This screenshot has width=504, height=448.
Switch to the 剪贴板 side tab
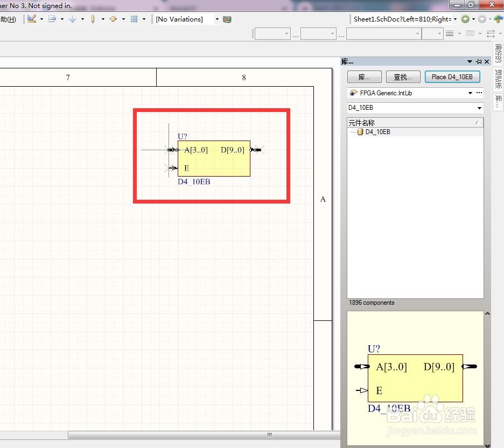click(498, 79)
